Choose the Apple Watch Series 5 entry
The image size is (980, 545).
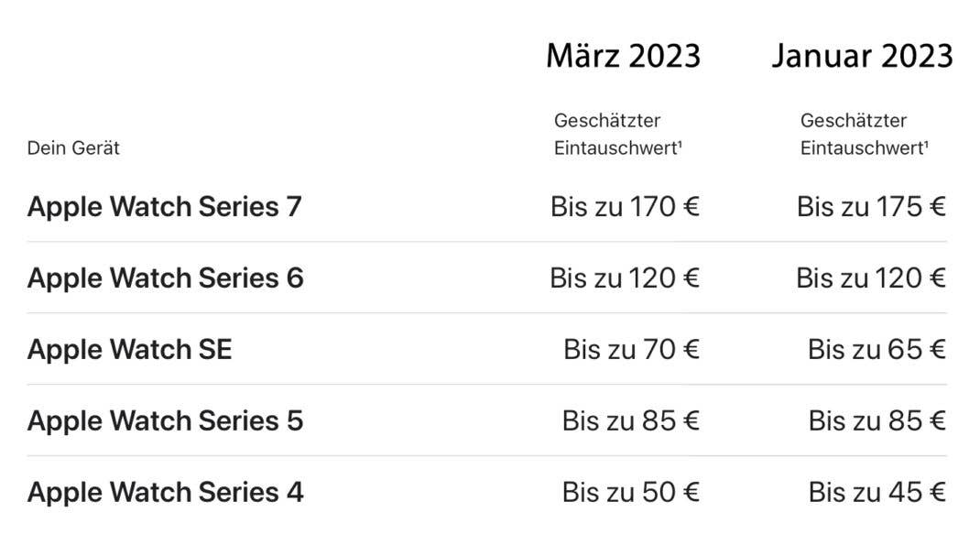pyautogui.click(x=165, y=420)
